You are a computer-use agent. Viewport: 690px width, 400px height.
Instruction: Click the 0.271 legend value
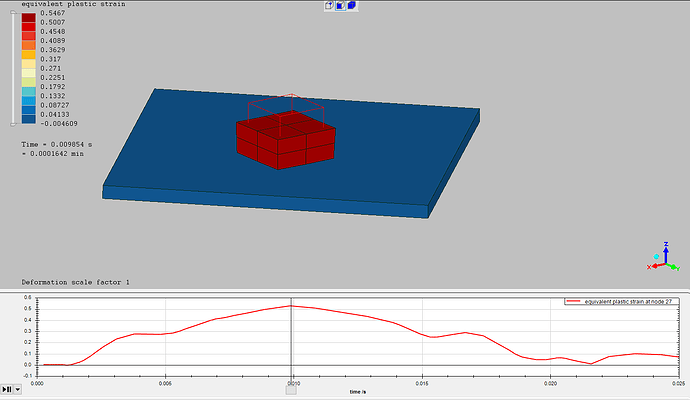click(51, 68)
